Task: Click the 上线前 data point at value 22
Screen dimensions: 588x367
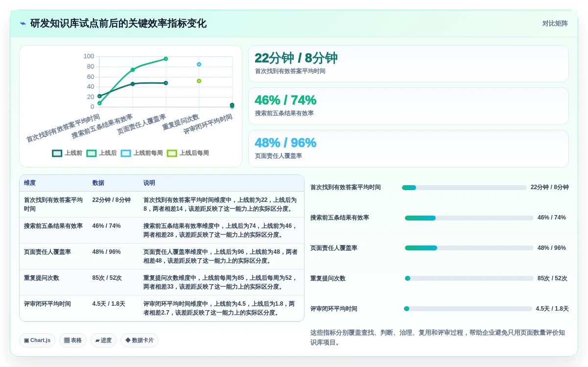Action: pos(99,96)
